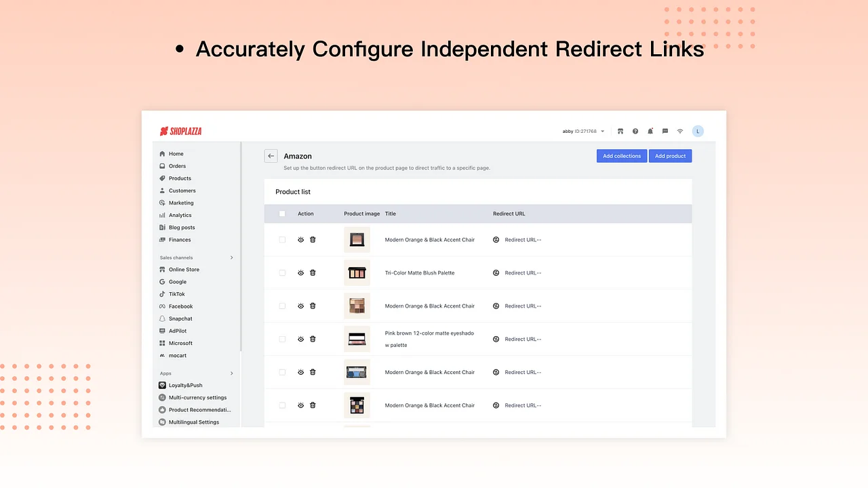Screen dimensions: 868x488
Task: Click the Pink brown eyeshadow palette thumbnail
Action: [x=357, y=339]
